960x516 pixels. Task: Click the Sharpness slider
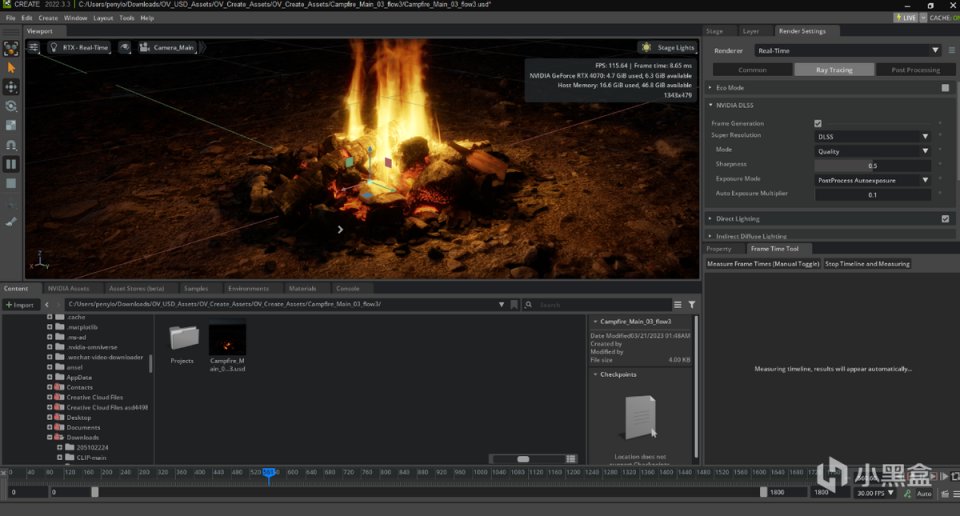click(x=872, y=166)
